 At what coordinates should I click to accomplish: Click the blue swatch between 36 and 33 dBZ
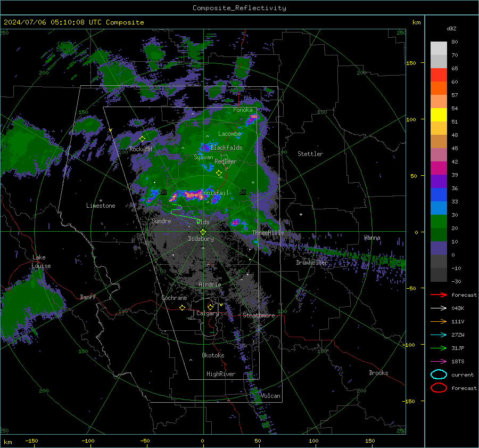pos(439,194)
